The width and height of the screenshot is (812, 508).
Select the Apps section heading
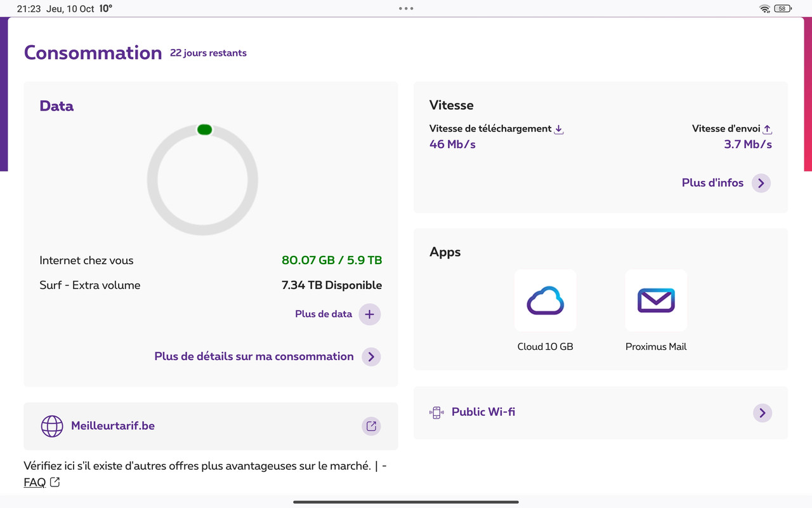click(445, 252)
